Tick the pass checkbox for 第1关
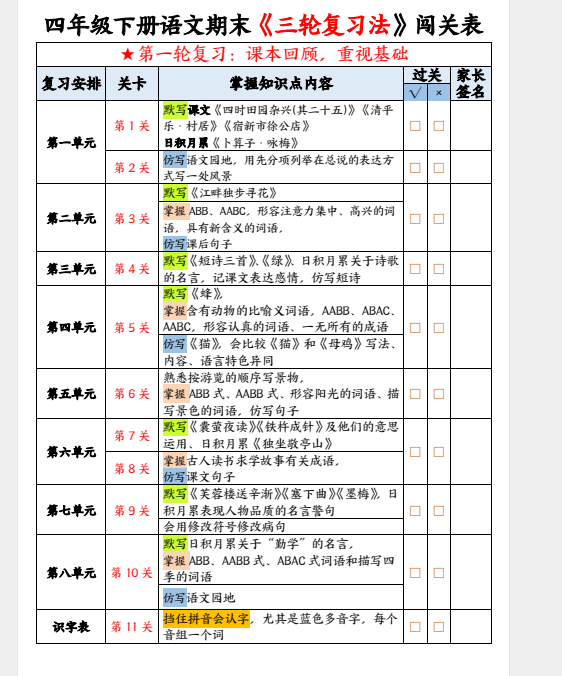The image size is (562, 676). (x=415, y=126)
